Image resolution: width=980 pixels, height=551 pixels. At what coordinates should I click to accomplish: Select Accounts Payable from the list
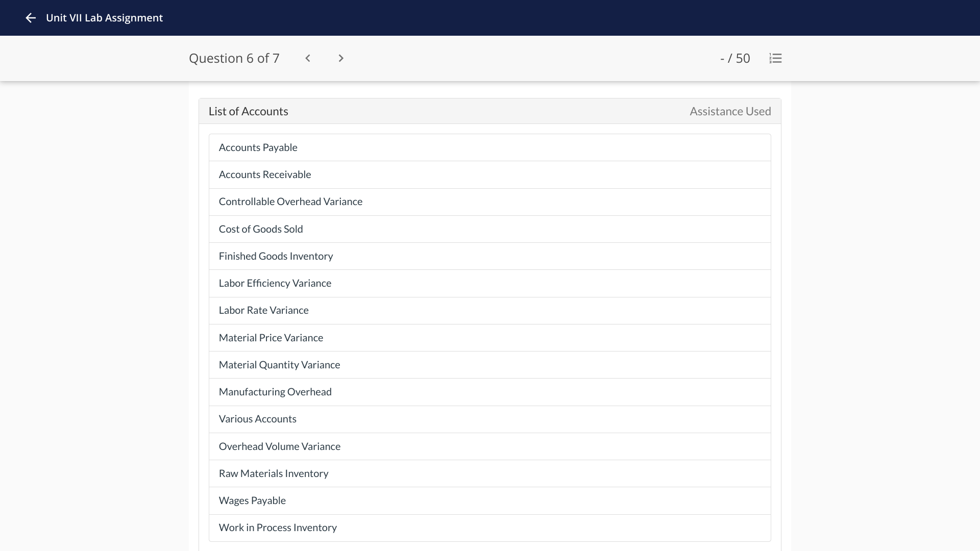[x=258, y=147]
